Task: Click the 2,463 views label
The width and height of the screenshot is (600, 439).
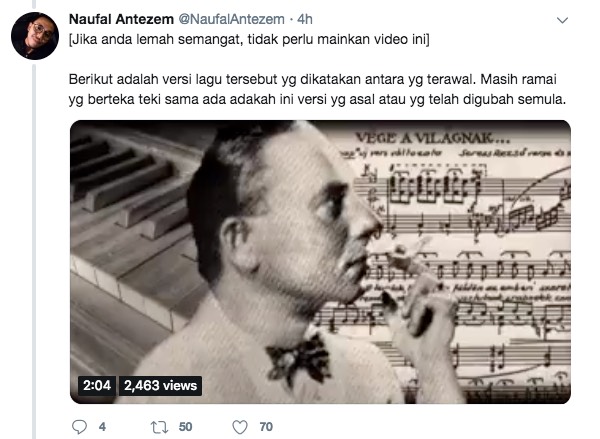Action: tap(160, 385)
